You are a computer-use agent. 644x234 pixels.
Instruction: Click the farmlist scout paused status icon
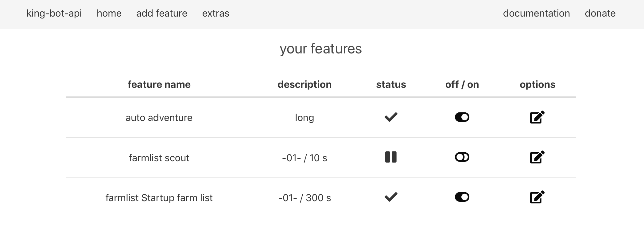pyautogui.click(x=391, y=157)
